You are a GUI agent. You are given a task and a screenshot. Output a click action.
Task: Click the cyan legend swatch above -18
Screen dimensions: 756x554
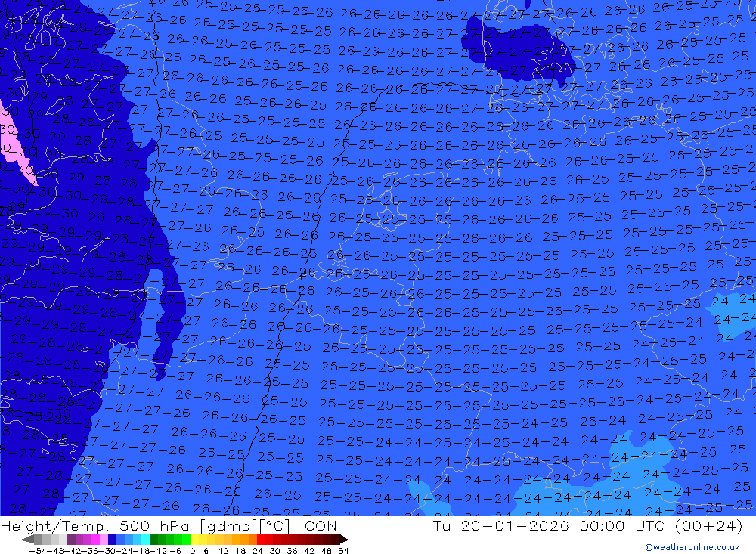point(145,539)
